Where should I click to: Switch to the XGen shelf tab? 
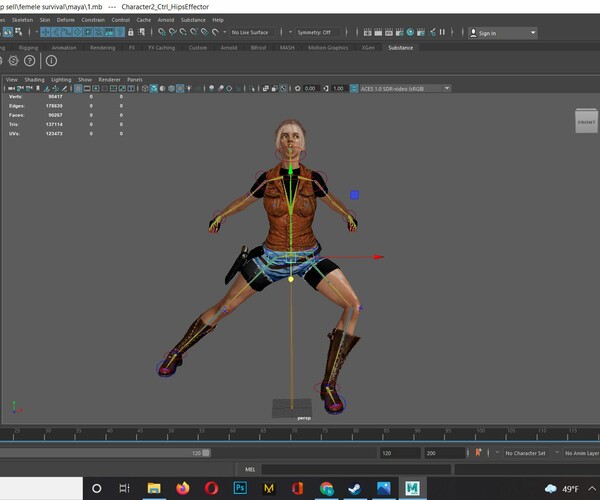368,47
